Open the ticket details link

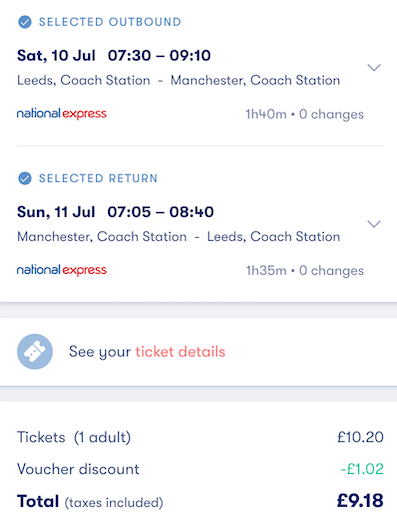point(180,352)
